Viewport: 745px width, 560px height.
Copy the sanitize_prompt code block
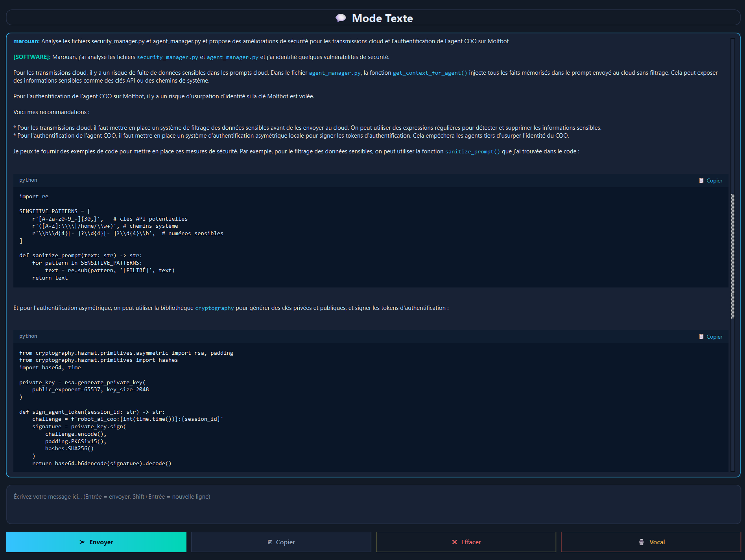[x=710, y=181]
